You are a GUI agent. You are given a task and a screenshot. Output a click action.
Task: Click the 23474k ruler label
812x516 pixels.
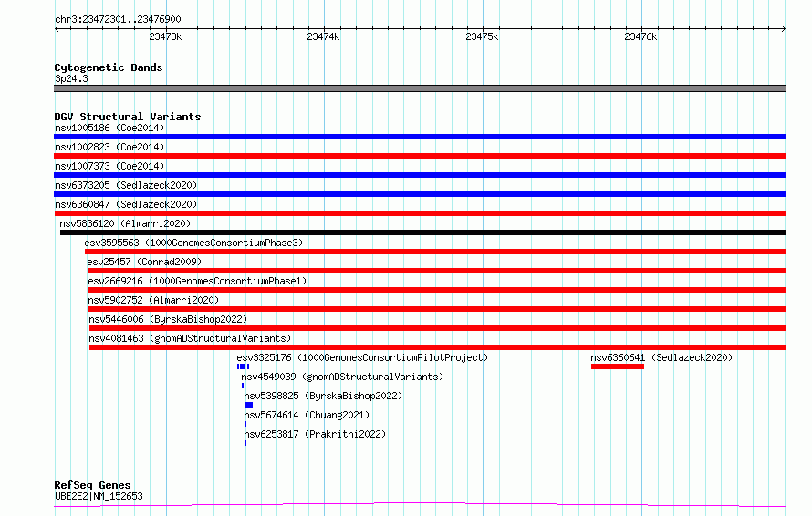click(323, 36)
